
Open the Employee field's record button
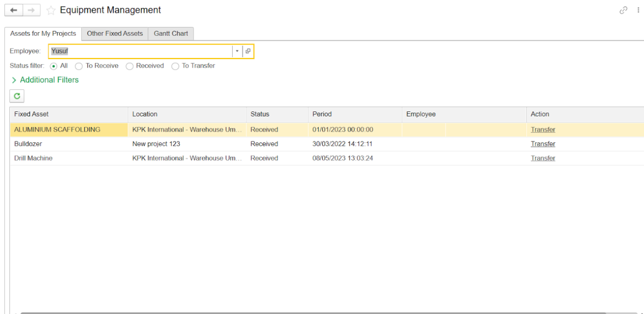[x=248, y=52]
